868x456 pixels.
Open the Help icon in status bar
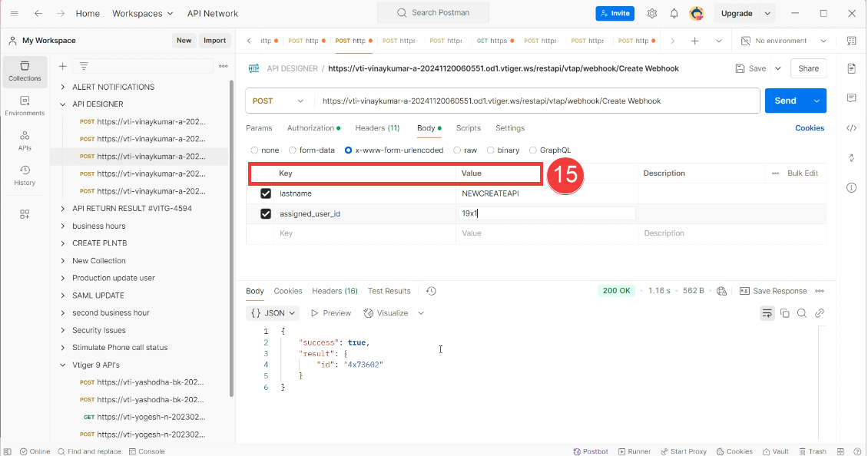(x=857, y=451)
